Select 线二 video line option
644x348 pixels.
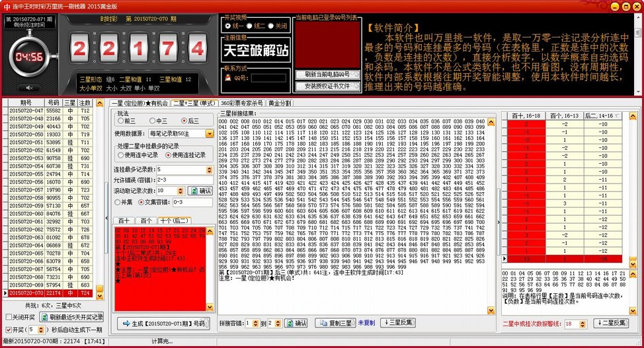[x=254, y=26]
